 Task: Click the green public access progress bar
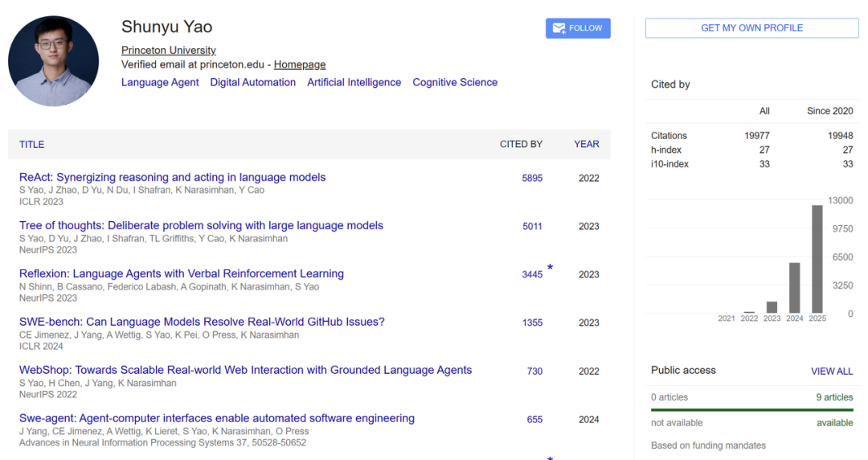point(751,410)
